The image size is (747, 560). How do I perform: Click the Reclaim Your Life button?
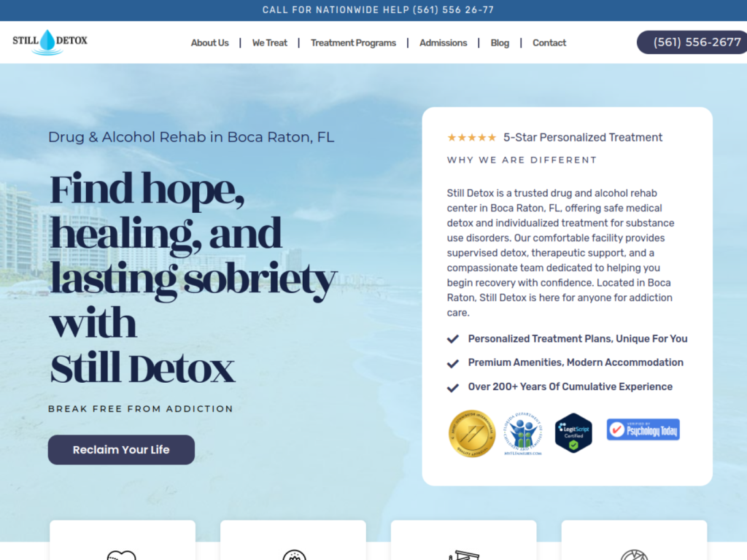click(x=121, y=449)
